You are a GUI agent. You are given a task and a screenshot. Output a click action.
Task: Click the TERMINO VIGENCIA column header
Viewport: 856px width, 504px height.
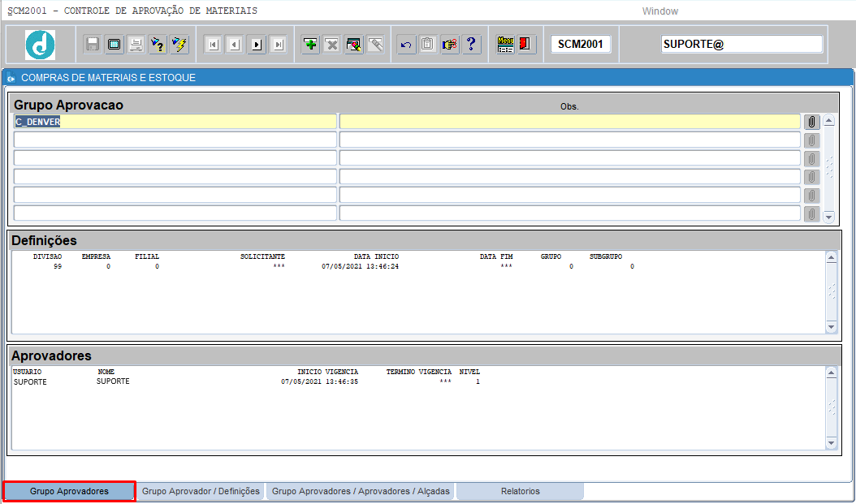[x=419, y=372]
